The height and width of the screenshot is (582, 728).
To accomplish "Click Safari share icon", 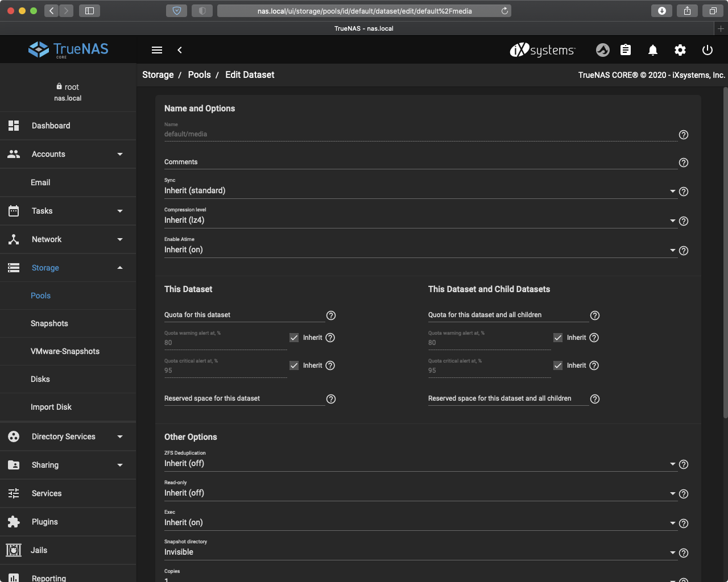I will [x=687, y=11].
